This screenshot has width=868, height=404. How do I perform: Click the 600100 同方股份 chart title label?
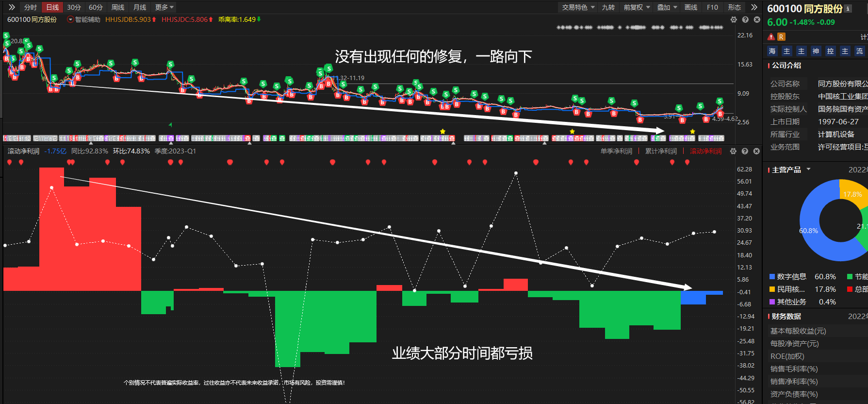[32, 19]
